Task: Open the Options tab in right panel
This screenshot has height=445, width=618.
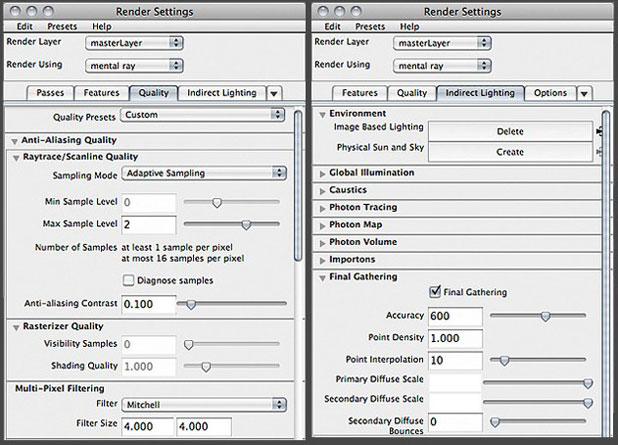Action: 550,93
